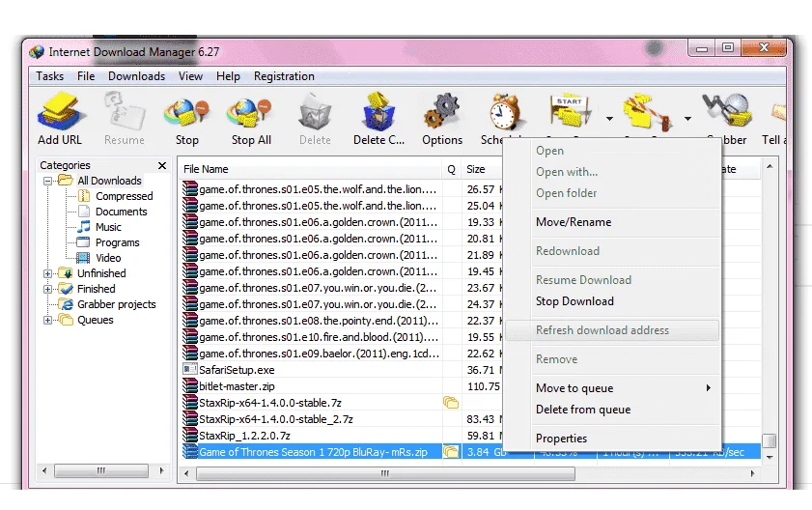The width and height of the screenshot is (812, 510).
Task: Collapse the All Downloads tree node
Action: [x=47, y=181]
